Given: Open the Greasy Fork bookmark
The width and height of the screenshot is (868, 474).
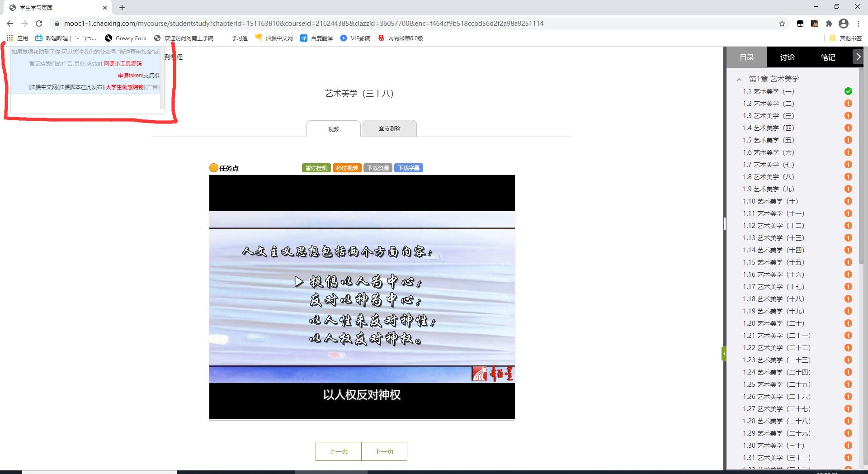Looking at the screenshot, I should 126,38.
